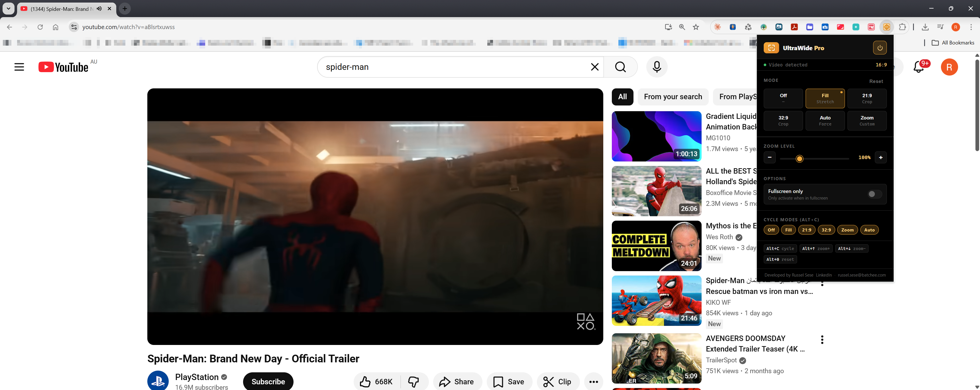The width and height of the screenshot is (980, 390).
Task: Open the YouTube hamburger guide menu
Action: point(19,67)
